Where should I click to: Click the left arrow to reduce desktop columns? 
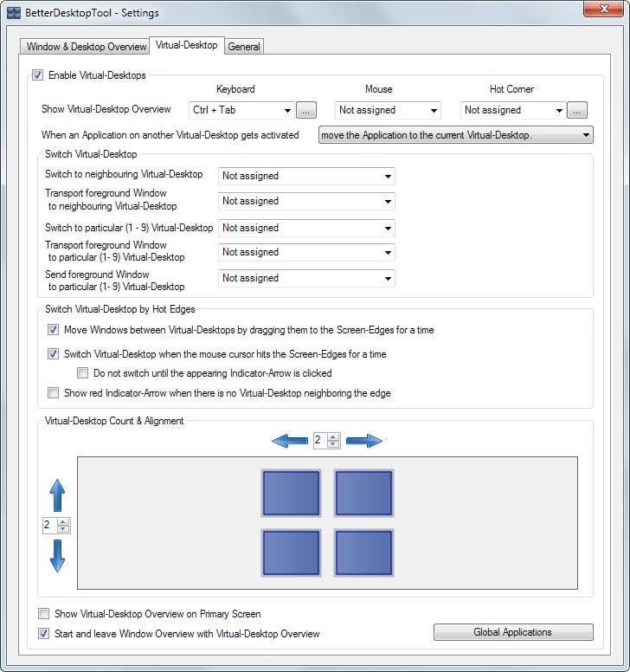coord(290,441)
